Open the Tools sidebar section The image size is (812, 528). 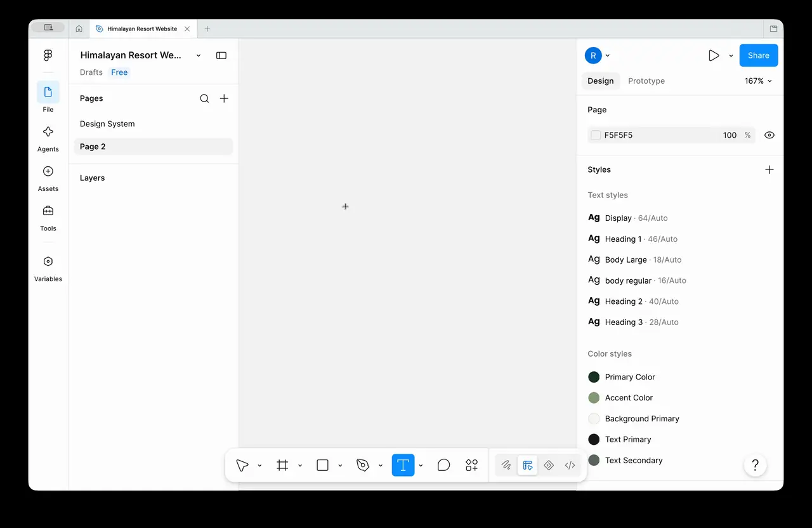48,211
